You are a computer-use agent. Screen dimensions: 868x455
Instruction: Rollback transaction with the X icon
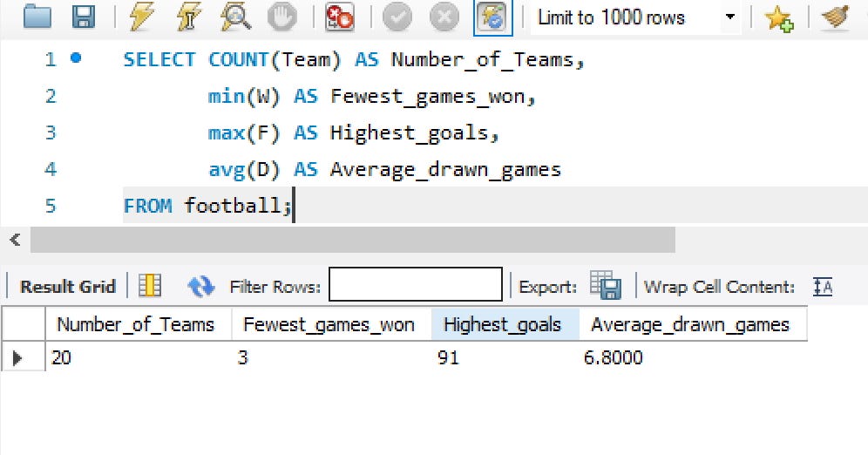coord(444,17)
